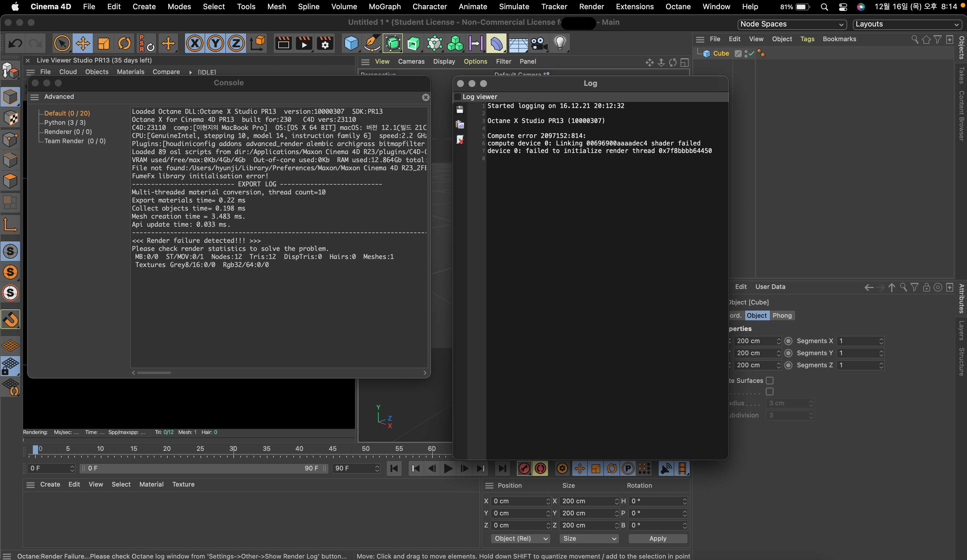The height and width of the screenshot is (560, 967).
Task: Toggle Autokeying red button
Action: [x=540, y=468]
